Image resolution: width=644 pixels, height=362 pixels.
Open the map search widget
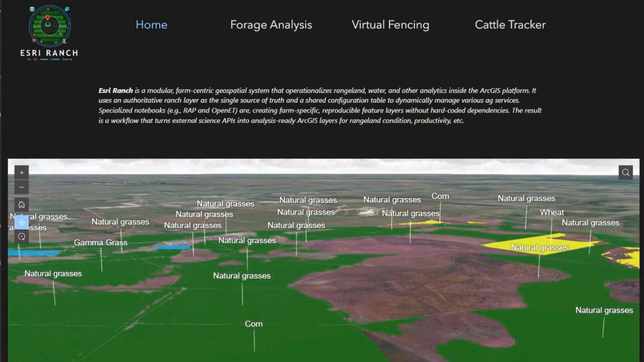[625, 172]
